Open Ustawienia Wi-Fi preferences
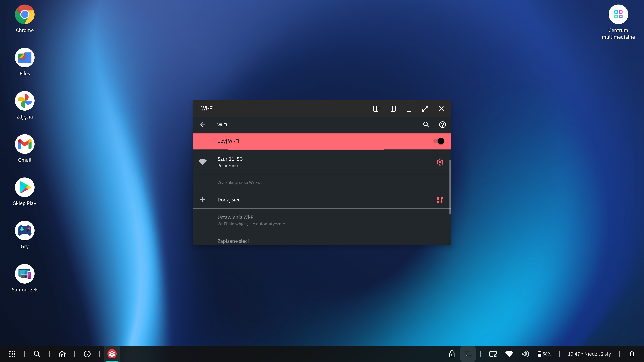 click(322, 220)
